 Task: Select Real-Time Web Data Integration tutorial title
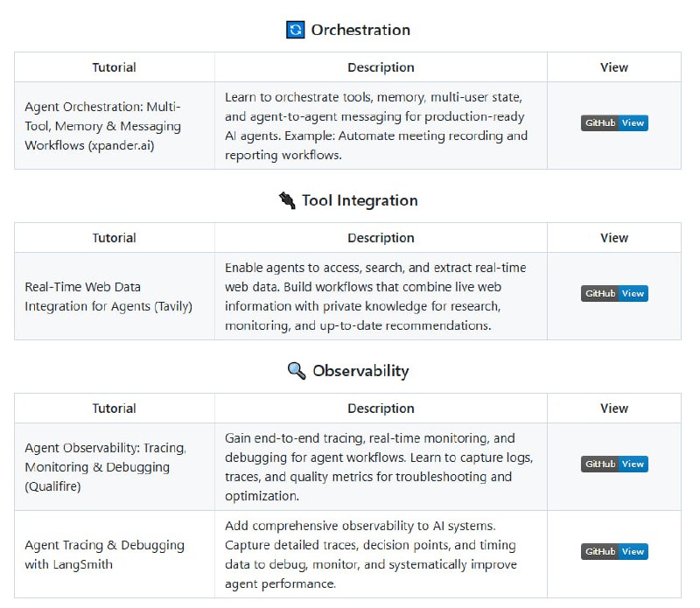pyautogui.click(x=108, y=296)
